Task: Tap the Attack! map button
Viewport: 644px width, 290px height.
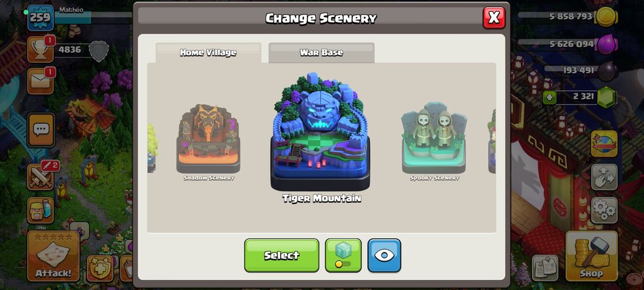Action: click(53, 256)
